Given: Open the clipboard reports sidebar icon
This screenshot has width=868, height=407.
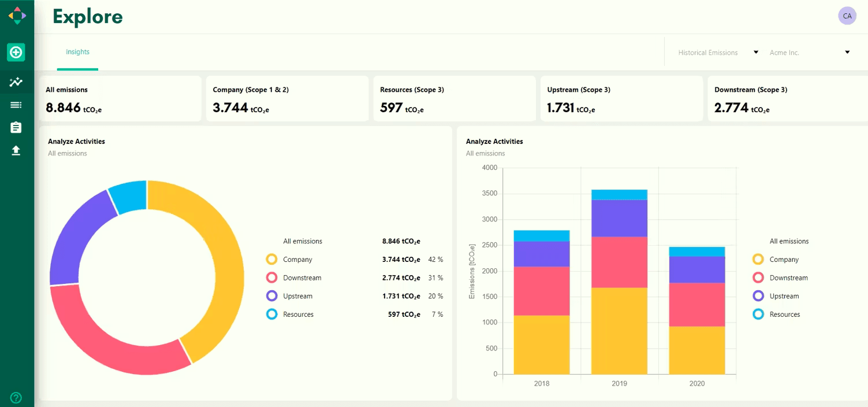Looking at the screenshot, I should pos(16,128).
